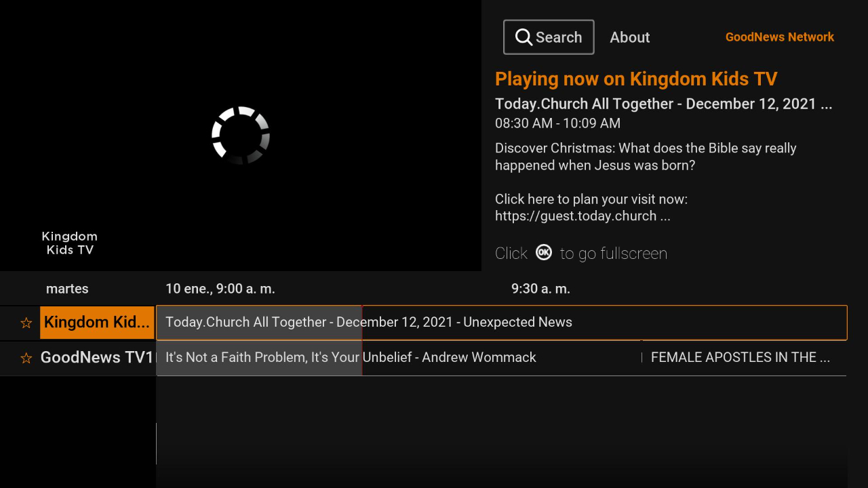Click the program description text
Screen dimensions: 868x488
tap(645, 157)
